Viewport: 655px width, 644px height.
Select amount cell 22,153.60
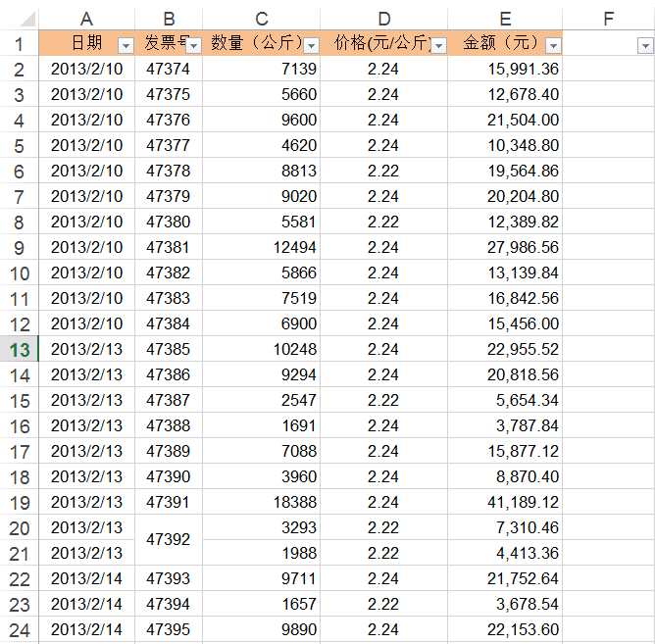click(x=505, y=629)
